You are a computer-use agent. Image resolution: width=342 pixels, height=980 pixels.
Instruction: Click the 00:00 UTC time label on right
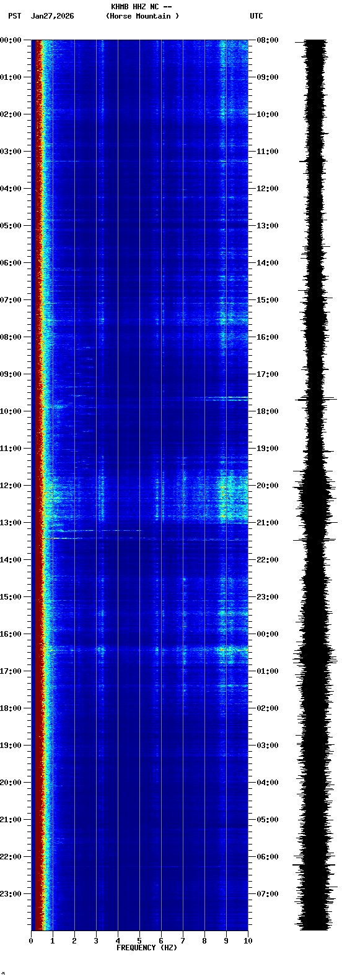coord(268,634)
